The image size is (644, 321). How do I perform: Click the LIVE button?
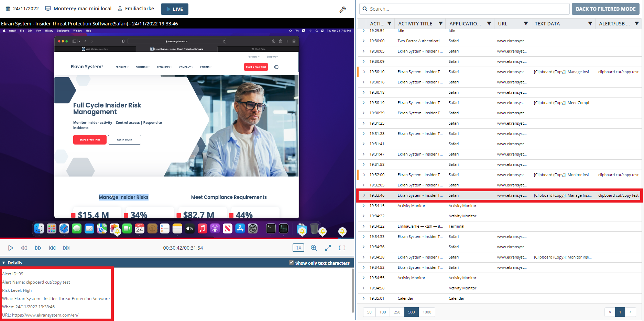click(174, 9)
